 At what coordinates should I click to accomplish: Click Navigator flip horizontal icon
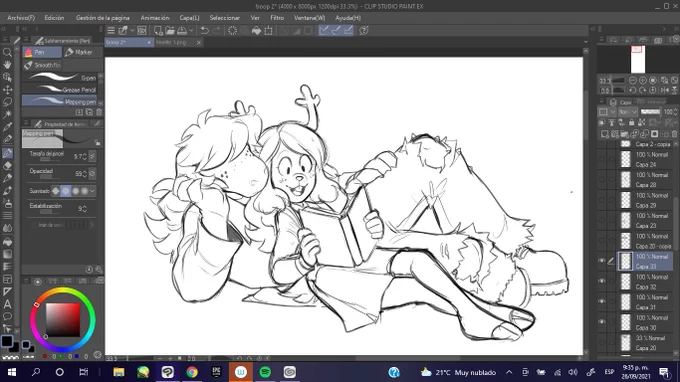pos(664,90)
